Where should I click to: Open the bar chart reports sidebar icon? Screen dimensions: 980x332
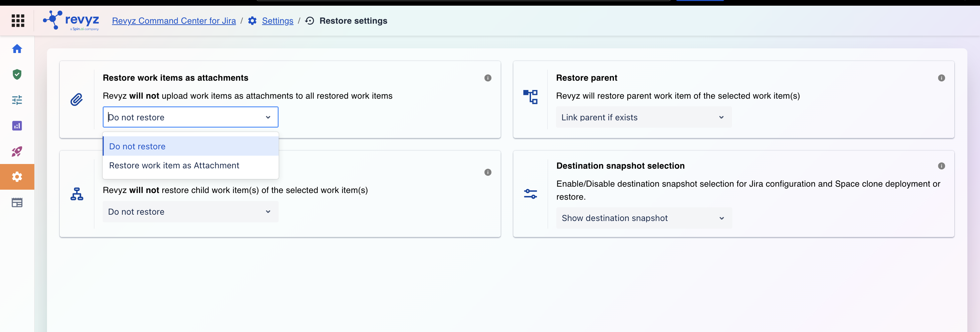tap(17, 125)
